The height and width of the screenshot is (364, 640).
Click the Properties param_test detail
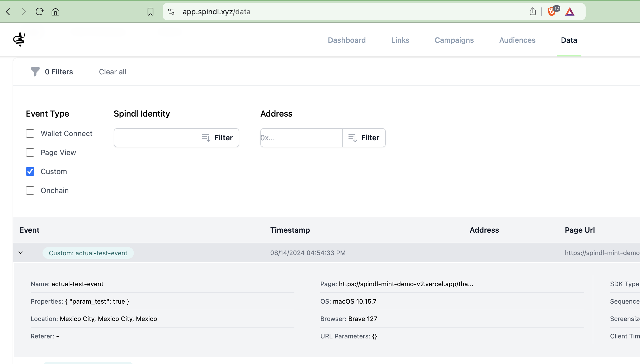[x=80, y=301]
